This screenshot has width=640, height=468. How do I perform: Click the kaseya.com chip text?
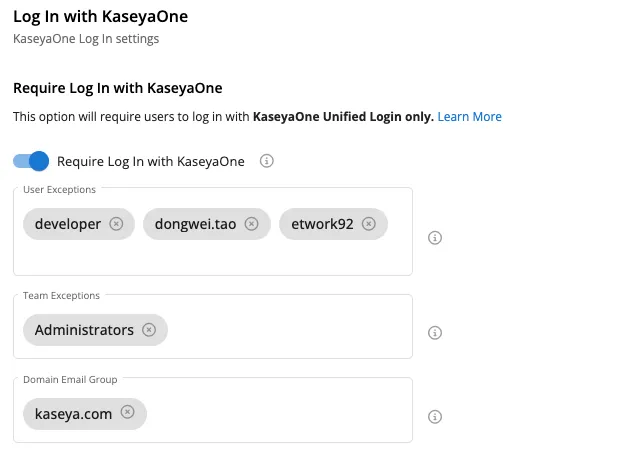pos(73,413)
